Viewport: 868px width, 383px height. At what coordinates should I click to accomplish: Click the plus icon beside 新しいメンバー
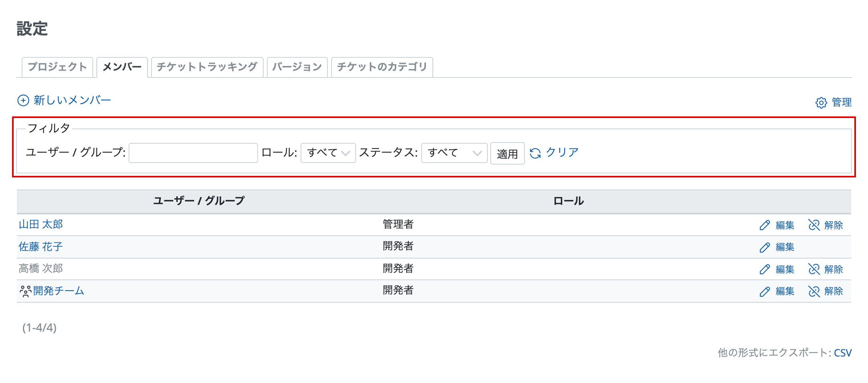pyautogui.click(x=23, y=100)
